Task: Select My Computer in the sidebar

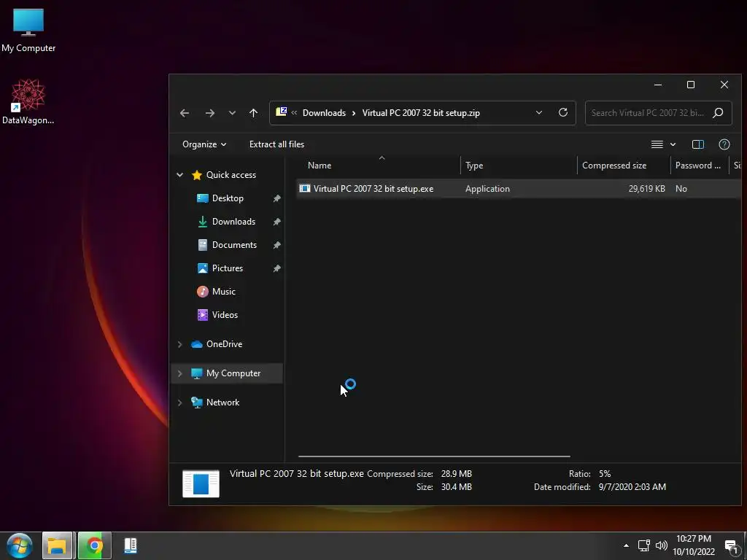Action: pos(233,373)
